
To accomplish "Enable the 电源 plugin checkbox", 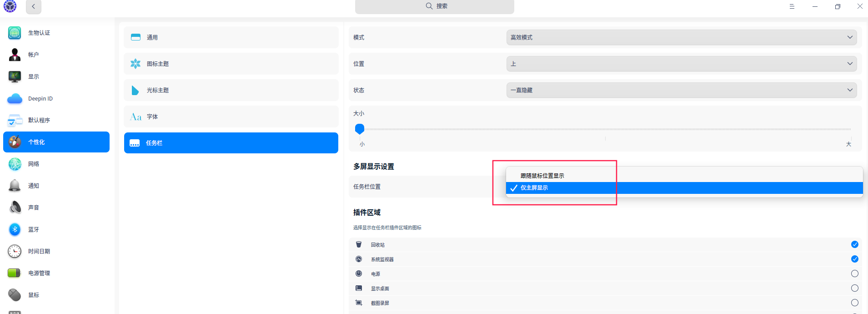I will 855,273.
